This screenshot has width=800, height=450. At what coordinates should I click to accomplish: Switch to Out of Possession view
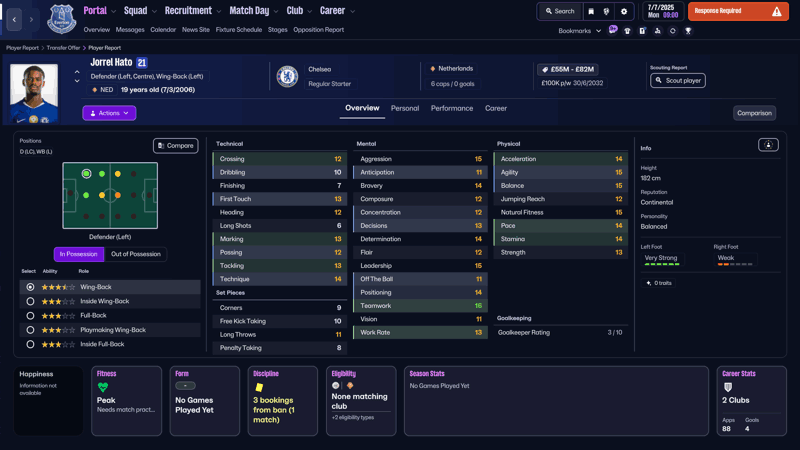(x=136, y=254)
